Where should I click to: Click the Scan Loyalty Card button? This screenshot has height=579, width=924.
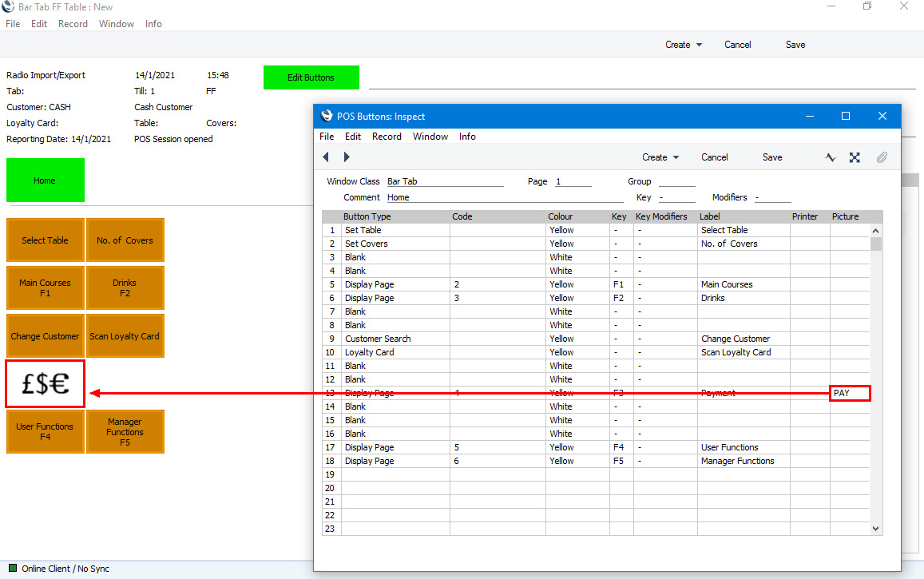point(125,335)
